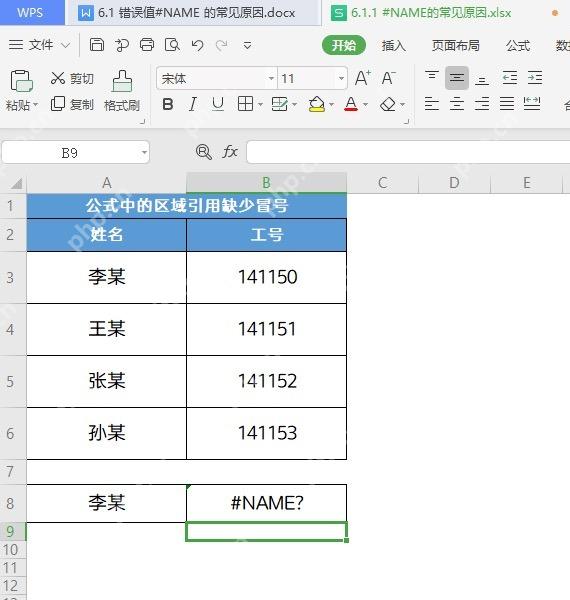Viewport: 570px width, 600px height.
Task: Click the export to PDF icon
Action: click(x=122, y=45)
